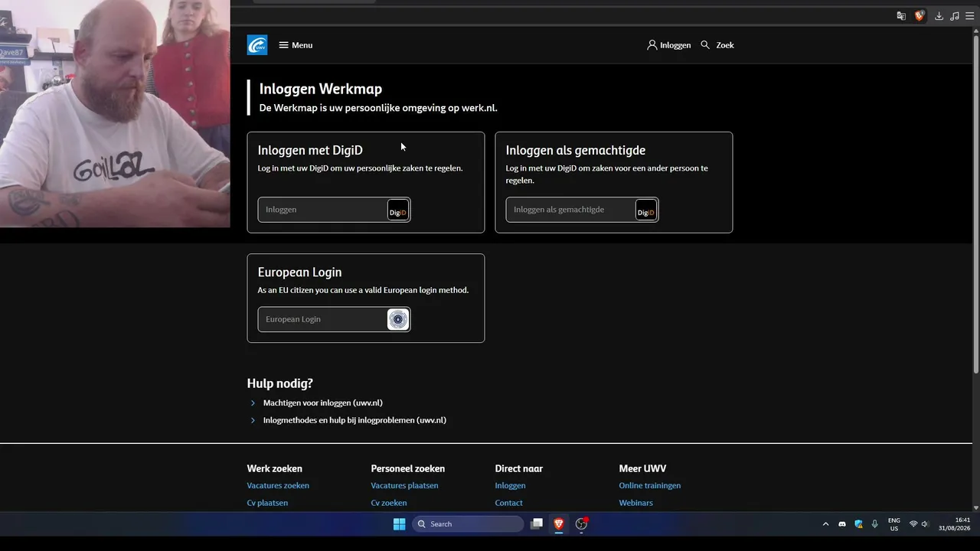This screenshot has width=980, height=551.
Task: Click the Inloggen als gemachtigde DigiD button
Action: tap(582, 210)
